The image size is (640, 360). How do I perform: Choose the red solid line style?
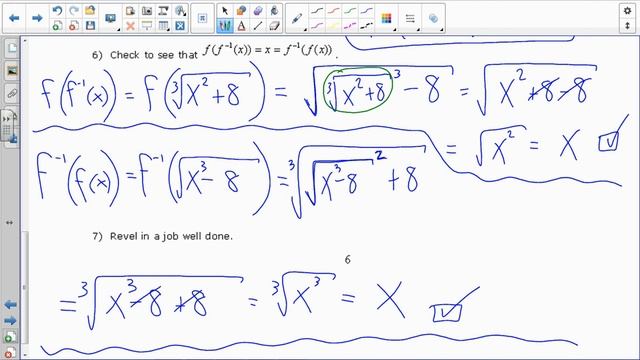(333, 11)
